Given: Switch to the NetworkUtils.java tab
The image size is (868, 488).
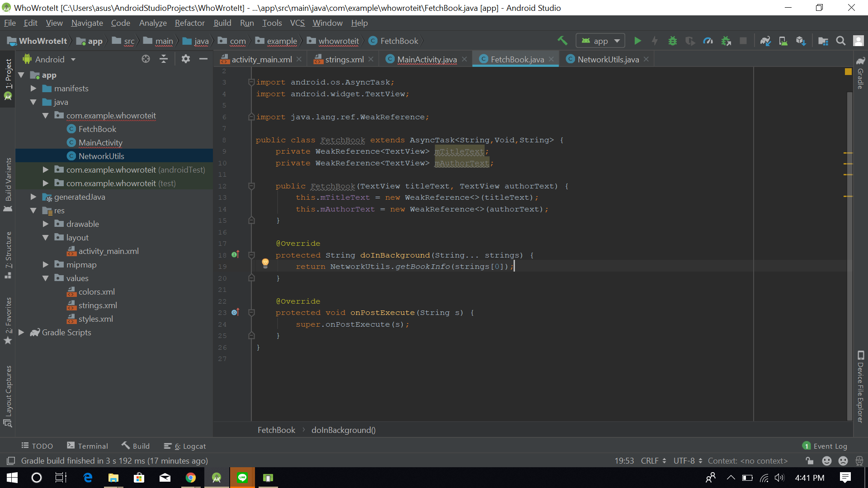Looking at the screenshot, I should (608, 59).
